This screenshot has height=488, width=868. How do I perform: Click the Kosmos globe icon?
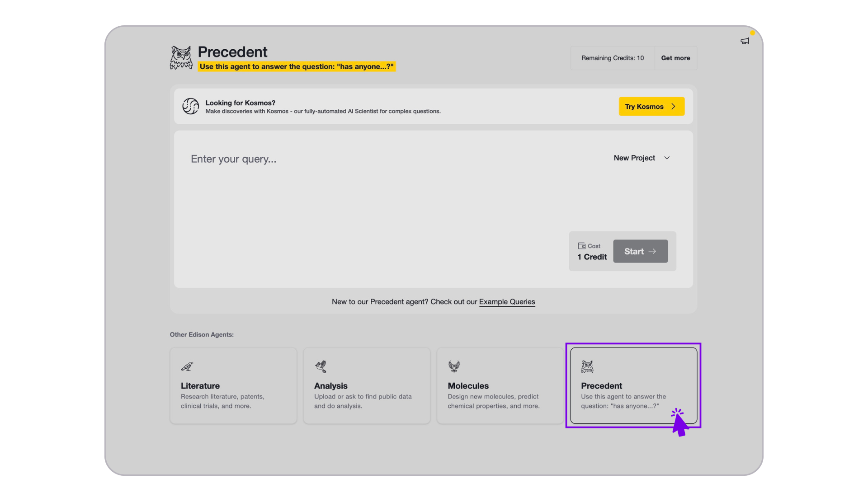190,107
